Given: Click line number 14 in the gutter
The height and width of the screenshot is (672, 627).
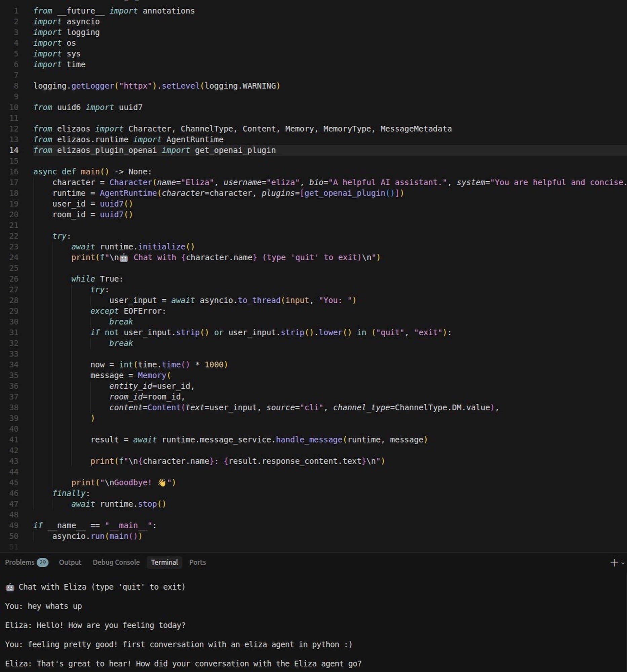Looking at the screenshot, I should [14, 151].
